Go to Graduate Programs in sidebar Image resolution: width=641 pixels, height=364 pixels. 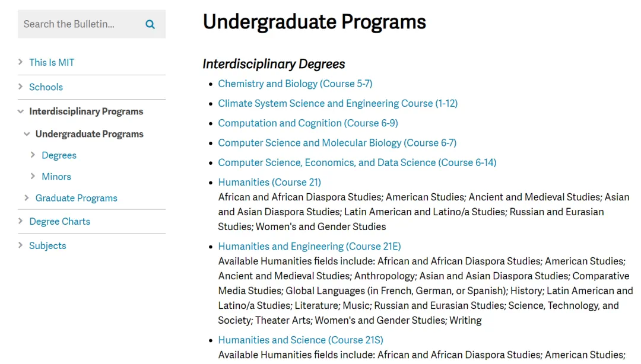click(x=76, y=198)
